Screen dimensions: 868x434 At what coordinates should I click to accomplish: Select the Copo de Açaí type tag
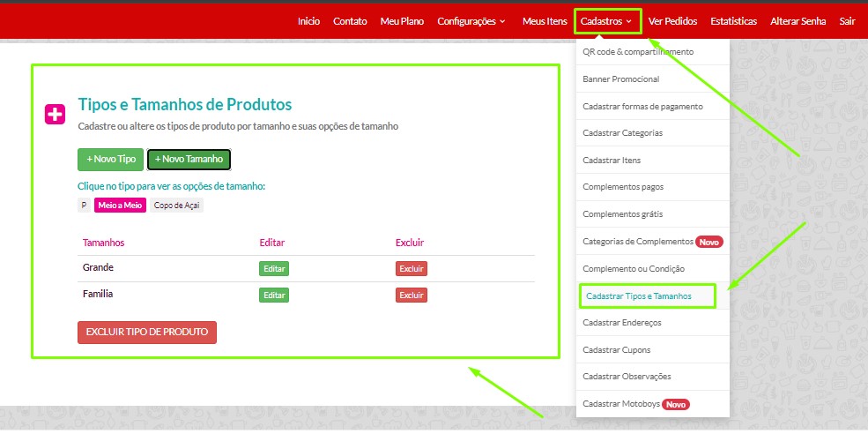(x=176, y=206)
